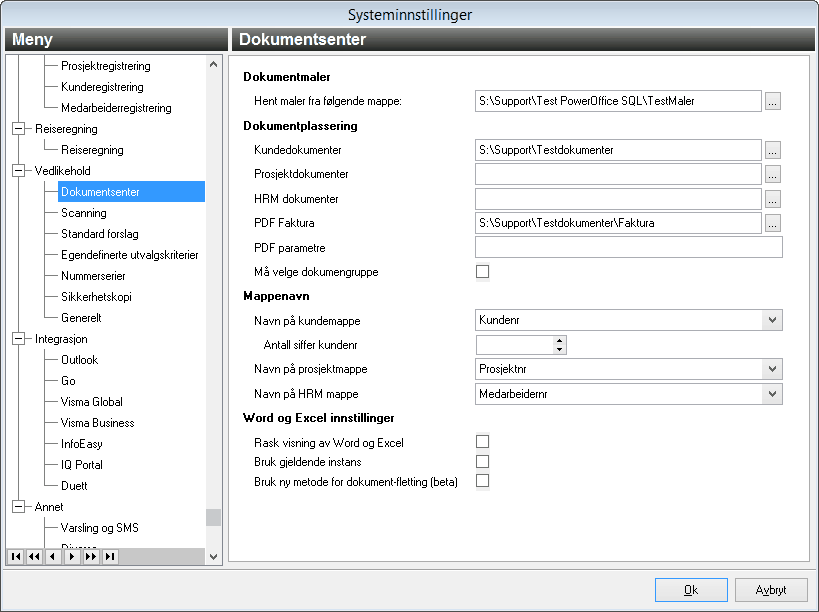
Task: Check 'Bruk gjeldende instans' option
Action: (x=483, y=462)
